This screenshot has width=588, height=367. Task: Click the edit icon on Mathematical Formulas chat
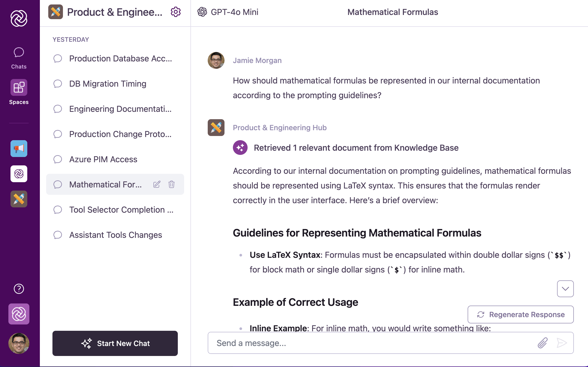(x=157, y=184)
